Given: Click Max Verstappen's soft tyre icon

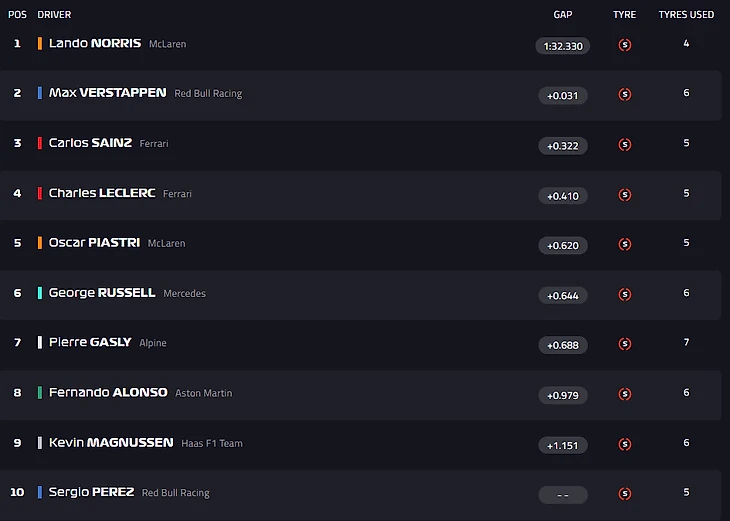Looking at the screenshot, I should 625,95.
